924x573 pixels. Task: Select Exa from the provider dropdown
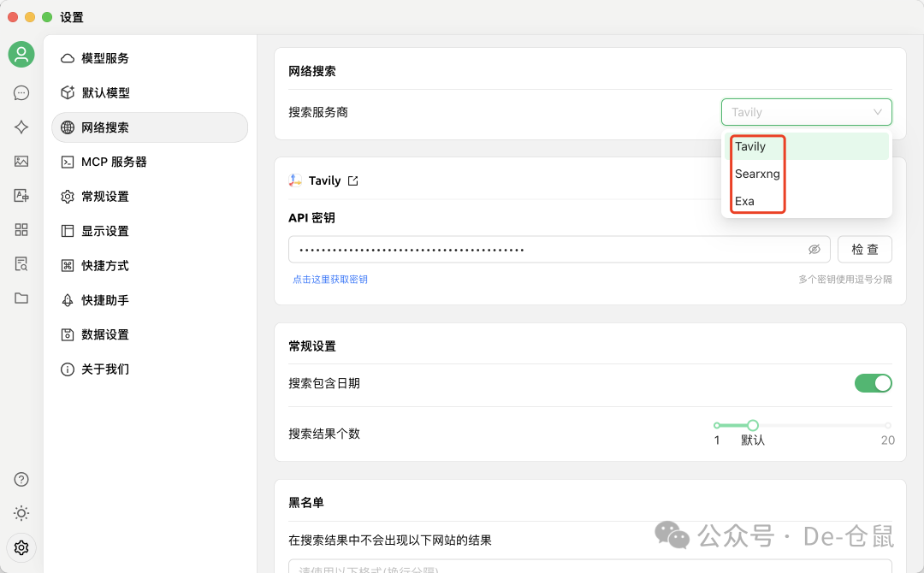point(743,201)
